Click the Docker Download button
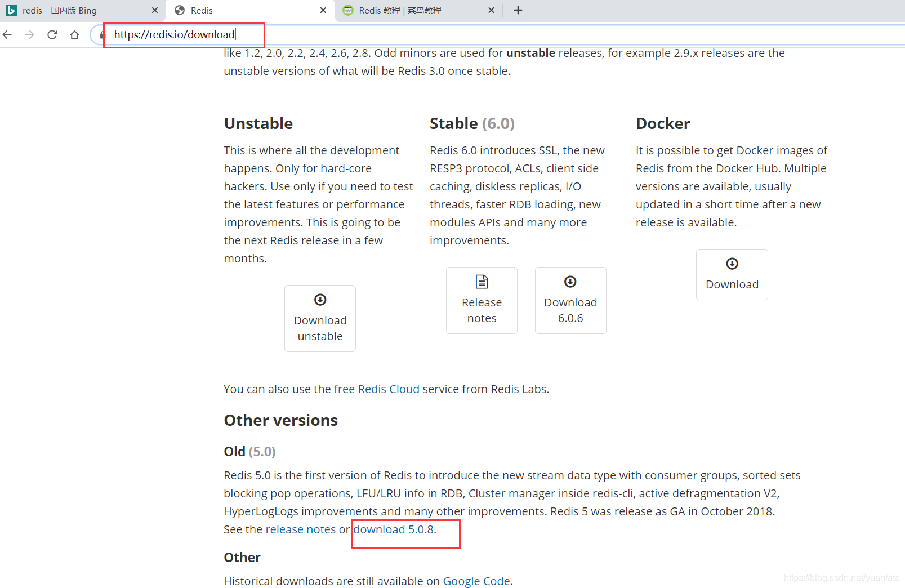This screenshot has width=905, height=588. (732, 274)
